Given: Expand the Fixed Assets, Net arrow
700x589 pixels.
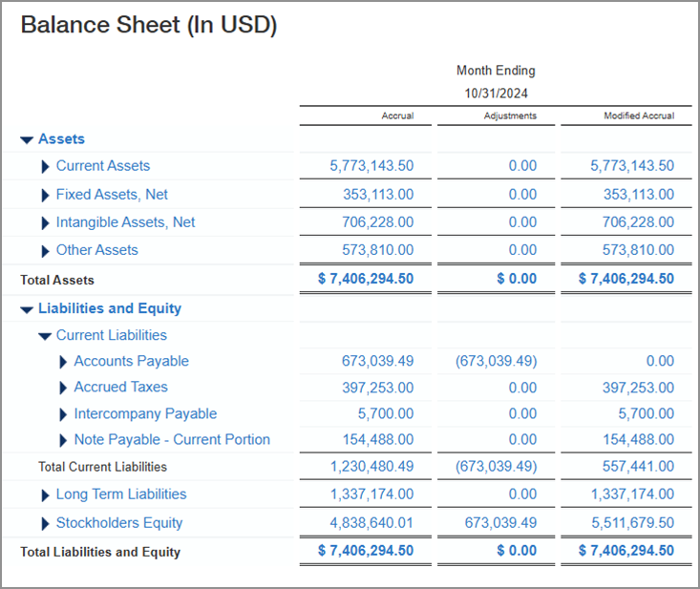Looking at the screenshot, I should (45, 195).
